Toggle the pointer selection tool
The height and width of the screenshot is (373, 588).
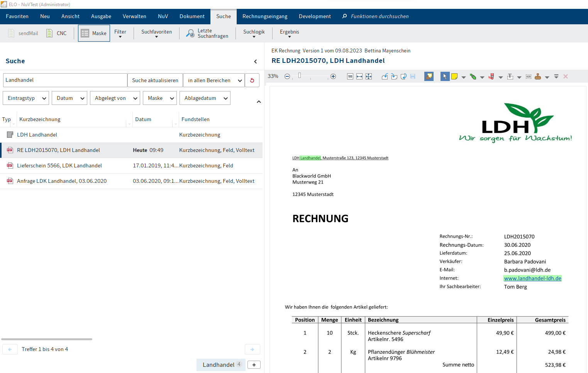point(445,76)
